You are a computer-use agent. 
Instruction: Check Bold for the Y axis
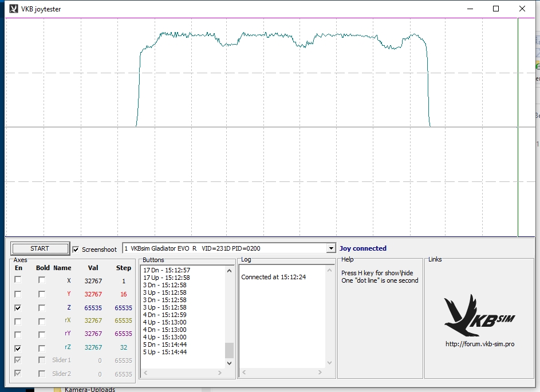pyautogui.click(x=42, y=294)
